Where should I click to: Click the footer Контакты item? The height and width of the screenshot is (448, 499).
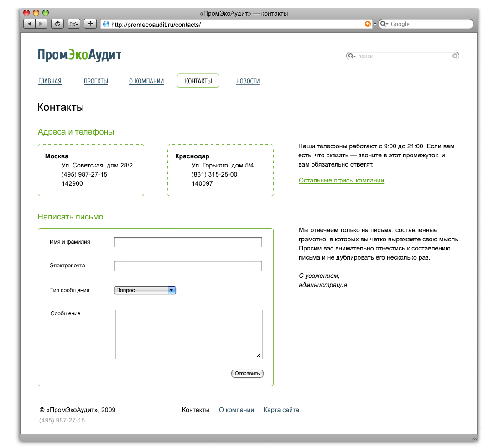pyautogui.click(x=196, y=410)
